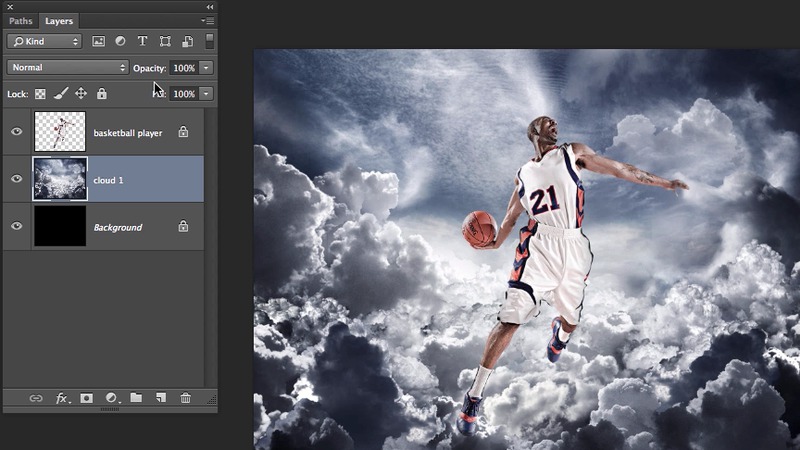Expand the Opacity slider dropdown arrow

(206, 67)
